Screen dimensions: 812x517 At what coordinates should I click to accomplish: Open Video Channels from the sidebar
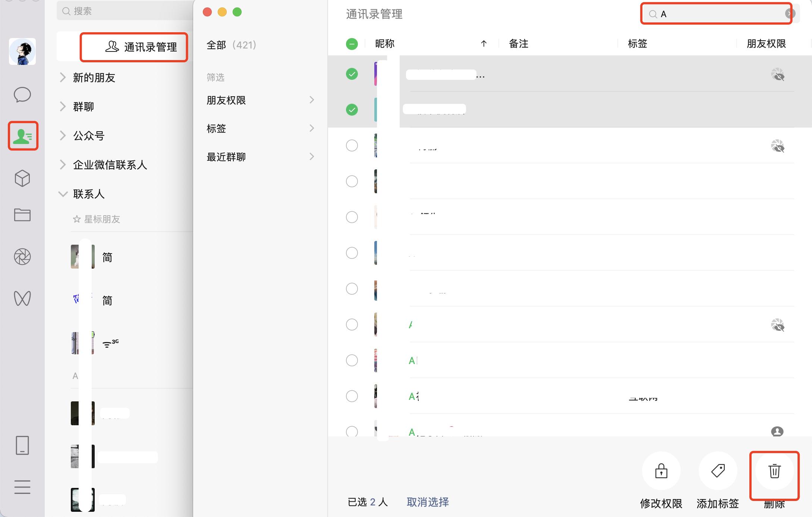tap(22, 298)
